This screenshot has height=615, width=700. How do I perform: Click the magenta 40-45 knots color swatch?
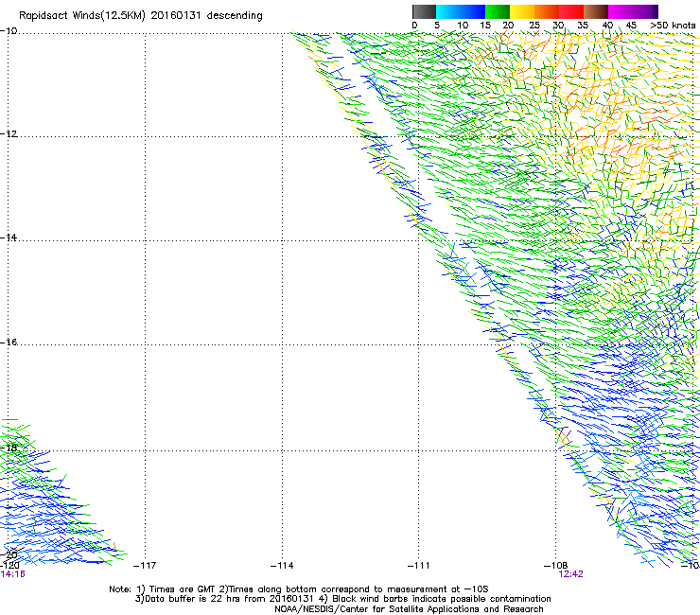pyautogui.click(x=621, y=11)
